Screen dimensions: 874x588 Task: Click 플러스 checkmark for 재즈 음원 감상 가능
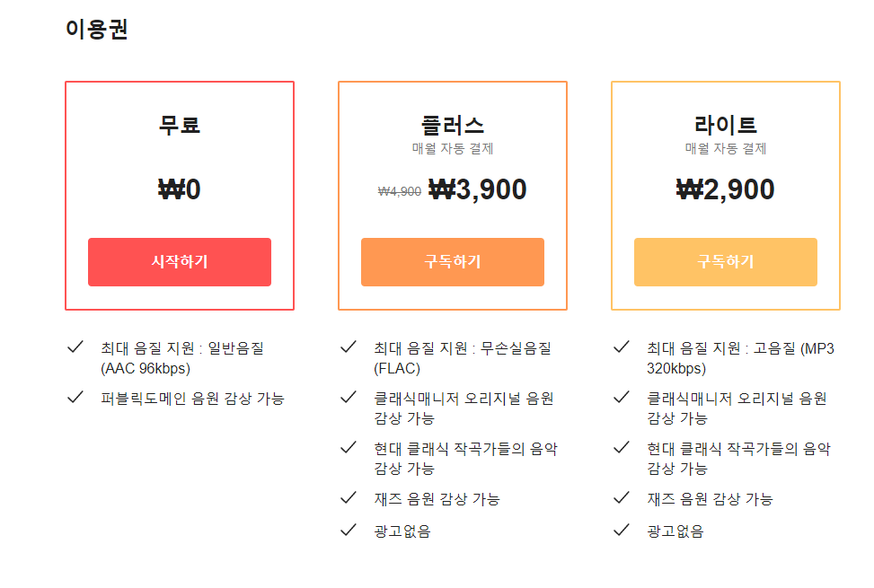pos(349,497)
